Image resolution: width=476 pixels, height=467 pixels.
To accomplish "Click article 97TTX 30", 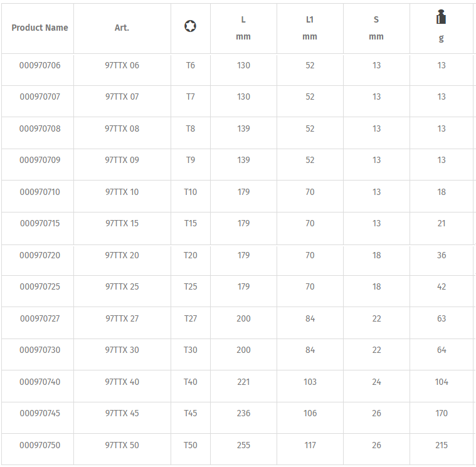I will (x=122, y=350).
